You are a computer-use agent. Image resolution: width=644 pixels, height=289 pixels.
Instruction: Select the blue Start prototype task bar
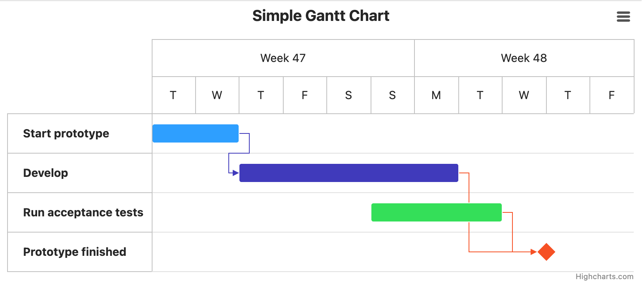pyautogui.click(x=195, y=133)
